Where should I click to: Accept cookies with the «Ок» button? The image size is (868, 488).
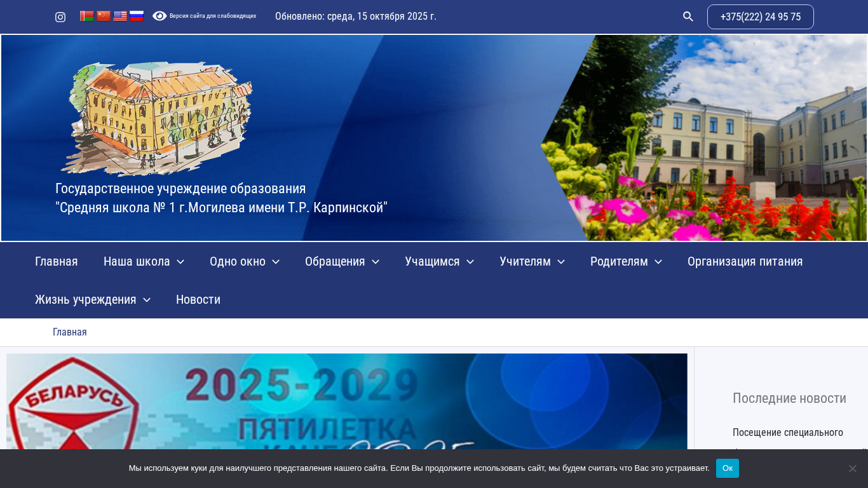coord(728,468)
